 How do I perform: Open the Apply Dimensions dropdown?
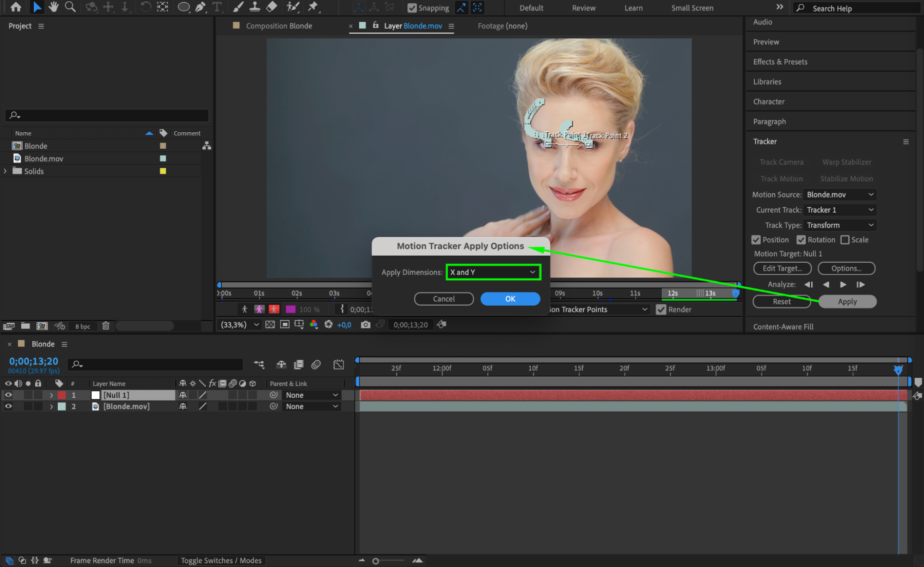(493, 272)
